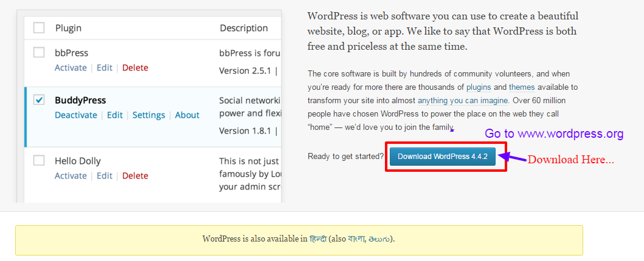Select the Plugin column header
Image resolution: width=644 pixels, height=261 pixels.
coord(68,29)
